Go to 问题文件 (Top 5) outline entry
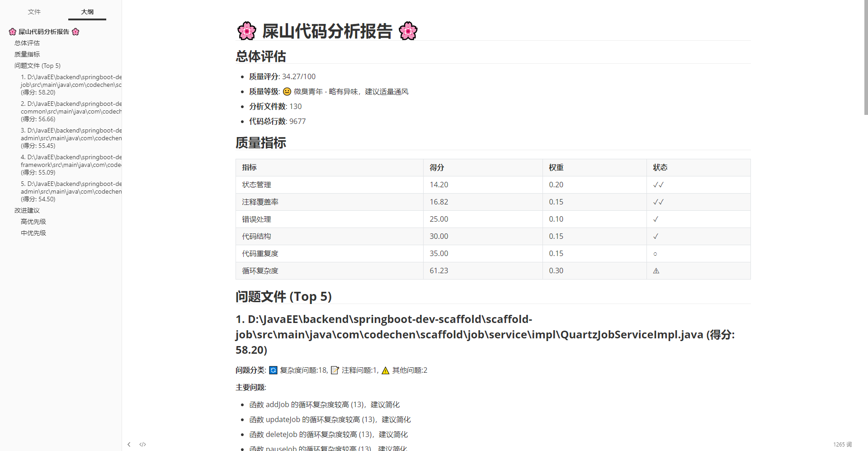The width and height of the screenshot is (868, 451). [x=38, y=66]
